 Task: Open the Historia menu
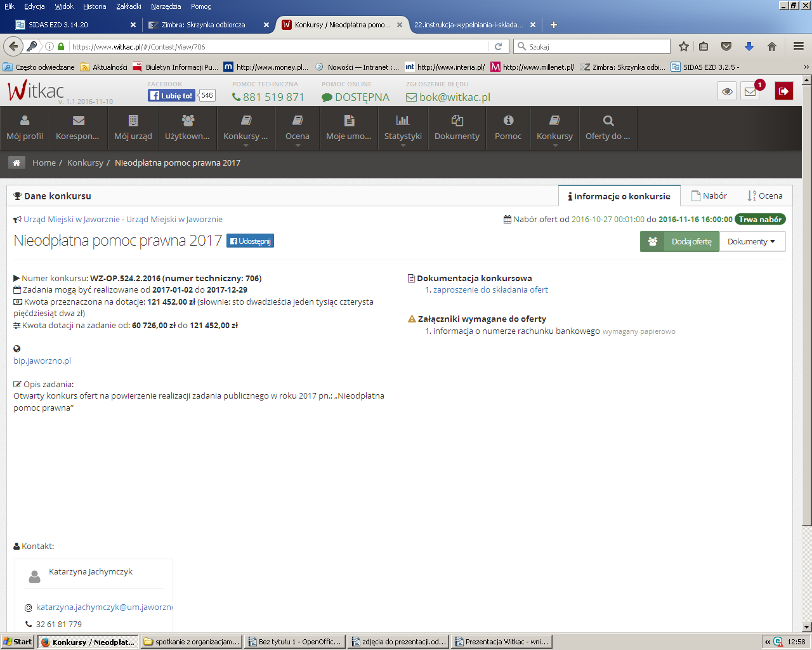click(95, 6)
